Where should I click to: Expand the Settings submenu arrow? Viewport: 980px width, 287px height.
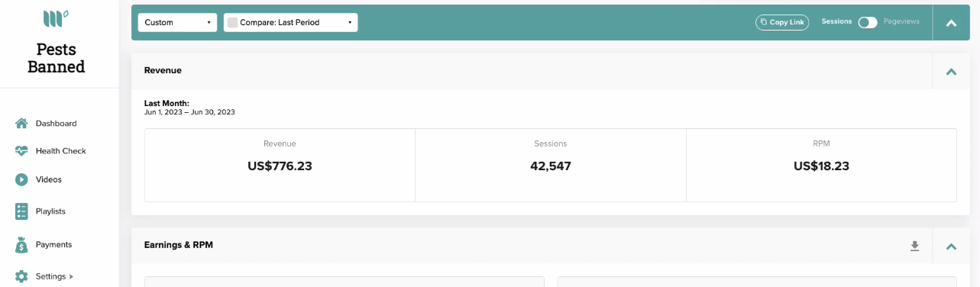pos(71,276)
